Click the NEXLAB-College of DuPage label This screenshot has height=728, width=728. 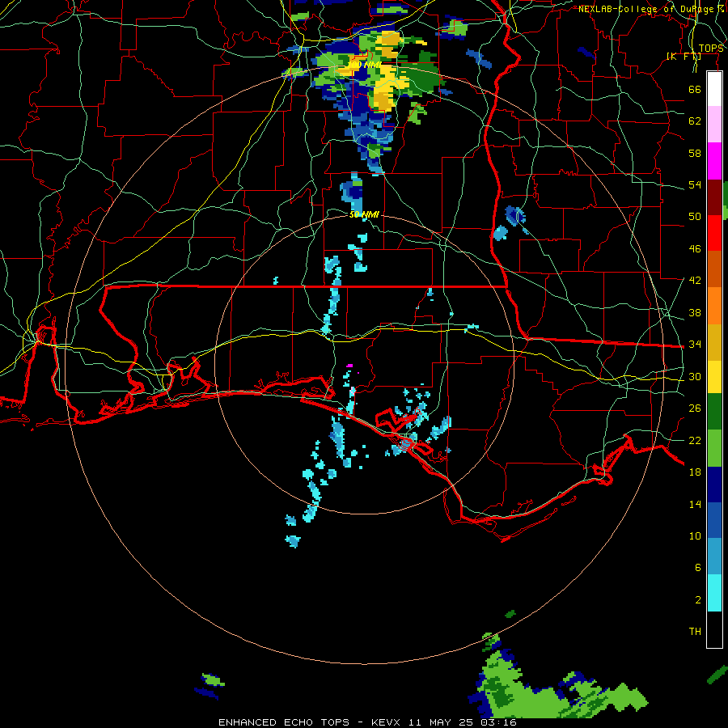click(650, 9)
